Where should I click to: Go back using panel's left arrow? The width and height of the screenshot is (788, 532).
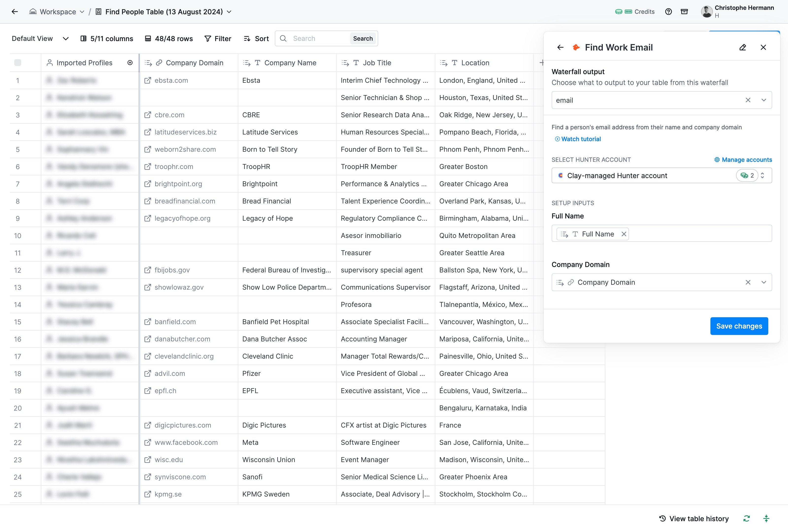(560, 48)
